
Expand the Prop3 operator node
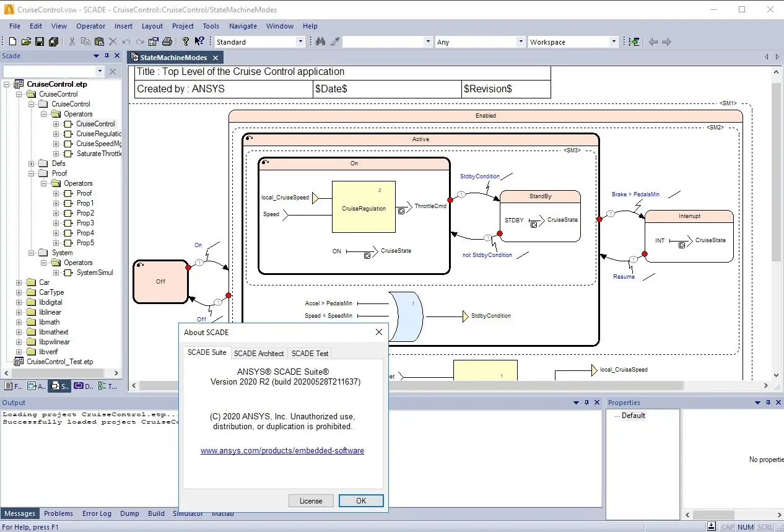56,223
